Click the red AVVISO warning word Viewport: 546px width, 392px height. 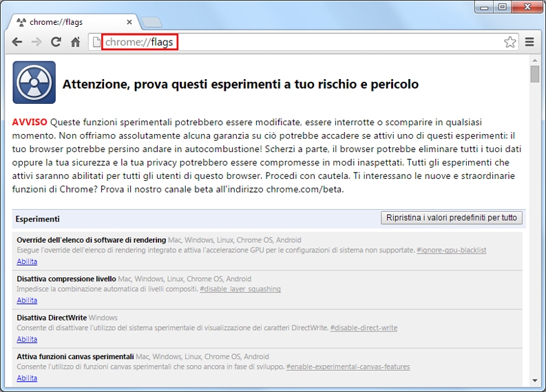30,122
